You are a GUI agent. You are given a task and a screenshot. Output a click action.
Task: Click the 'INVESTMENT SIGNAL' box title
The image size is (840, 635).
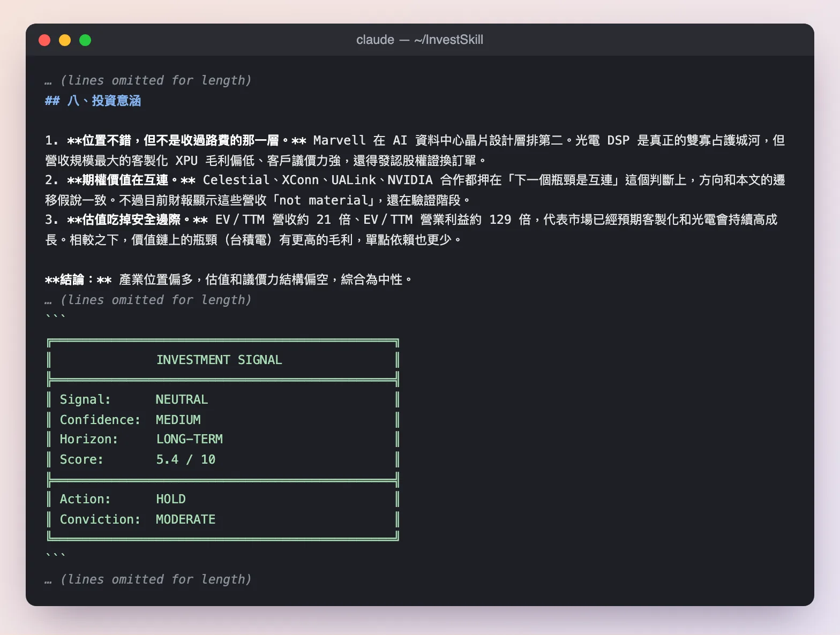219,360
